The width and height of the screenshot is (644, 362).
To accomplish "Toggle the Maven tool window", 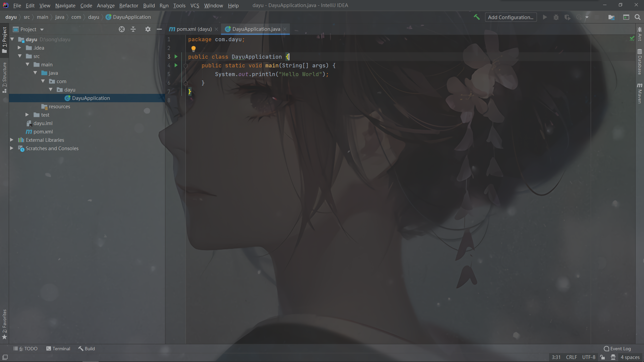I will coord(640,94).
